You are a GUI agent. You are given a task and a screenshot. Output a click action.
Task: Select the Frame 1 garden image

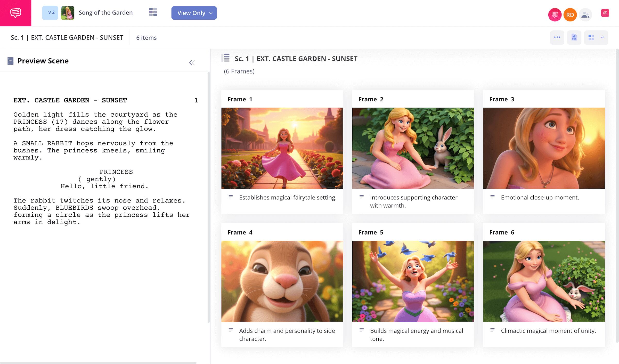coord(282,148)
